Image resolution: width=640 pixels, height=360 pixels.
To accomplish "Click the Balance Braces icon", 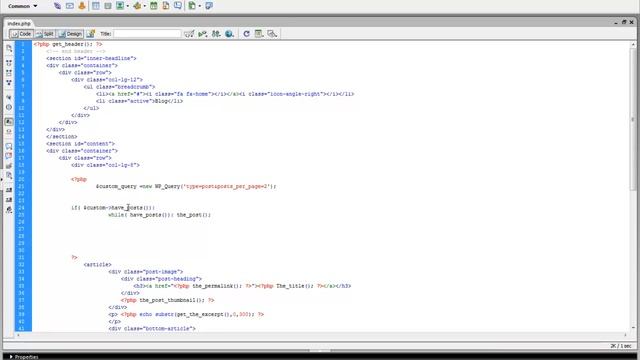I will (x=9, y=107).
